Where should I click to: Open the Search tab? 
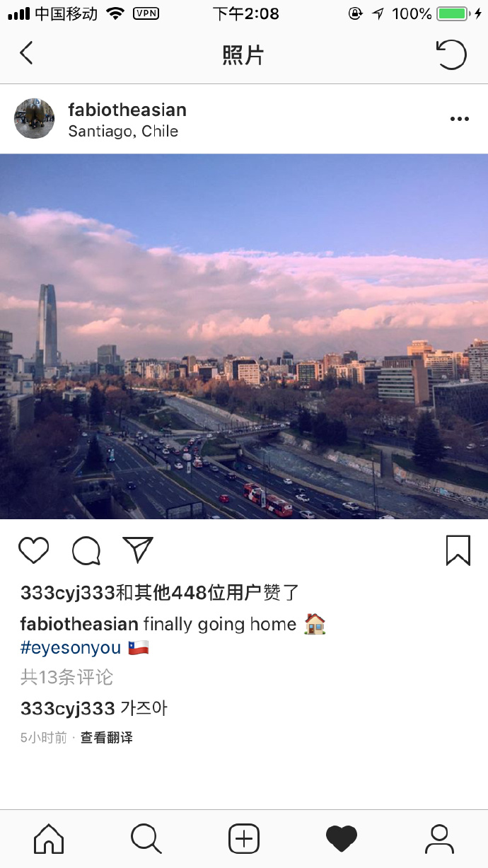click(146, 839)
